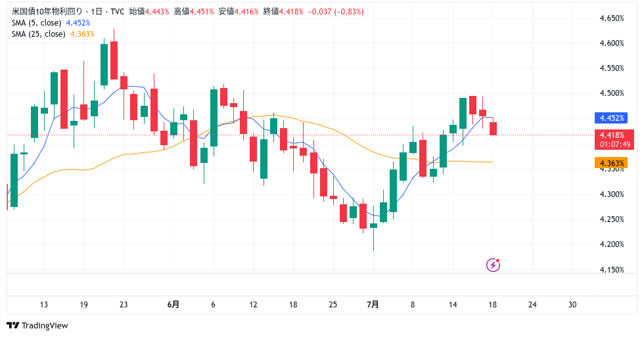Click the 23 date axis label
The width and height of the screenshot is (644, 337).
coord(124,305)
